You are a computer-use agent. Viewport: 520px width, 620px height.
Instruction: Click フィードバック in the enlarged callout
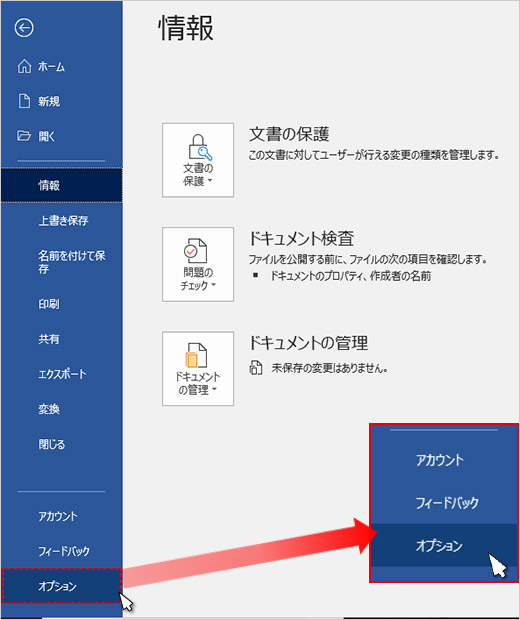coord(444,503)
